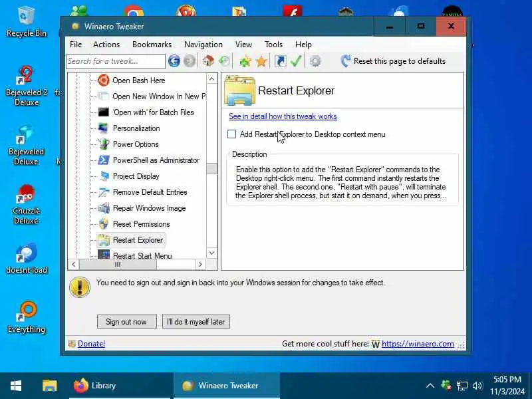Click the Back navigation arrow icon
532x399 pixels.
pos(174,61)
